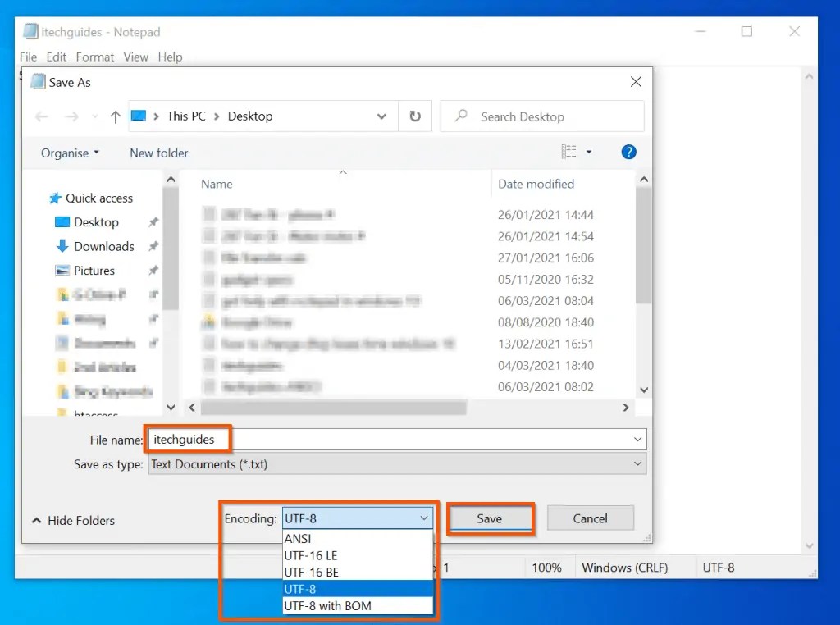The image size is (840, 625).
Task: Unpin Pictures from Quick access
Action: [153, 270]
